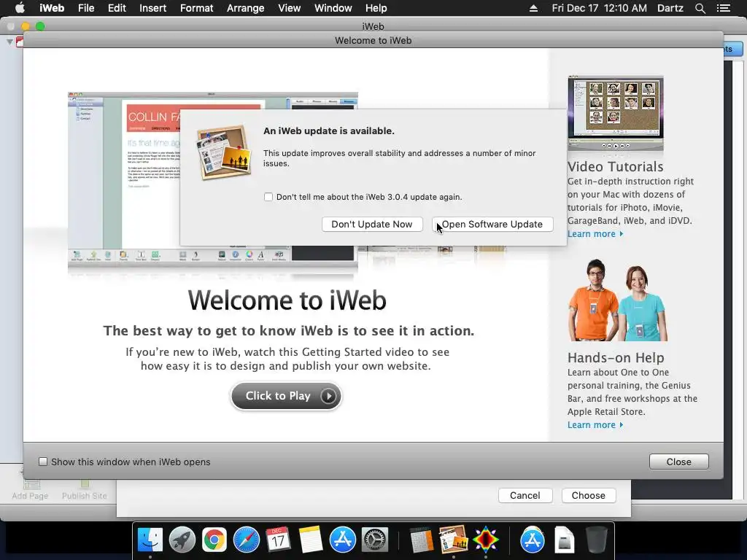Open the Window menu
Image resolution: width=747 pixels, height=560 pixels.
pyautogui.click(x=333, y=8)
